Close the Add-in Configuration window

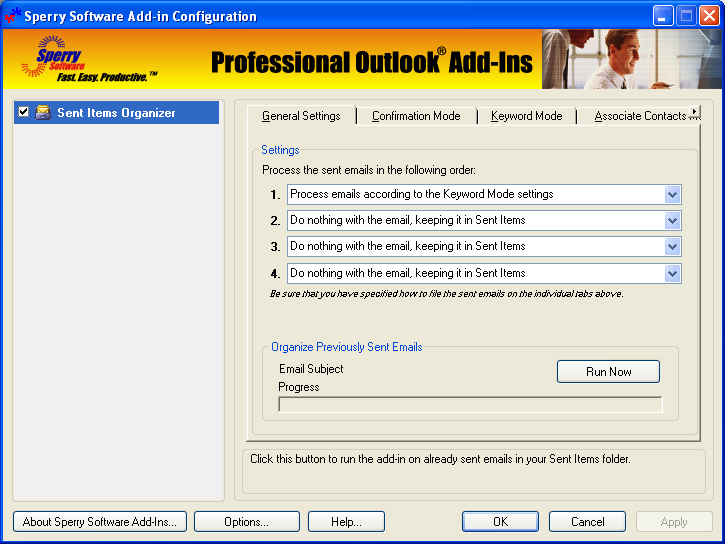[710, 16]
